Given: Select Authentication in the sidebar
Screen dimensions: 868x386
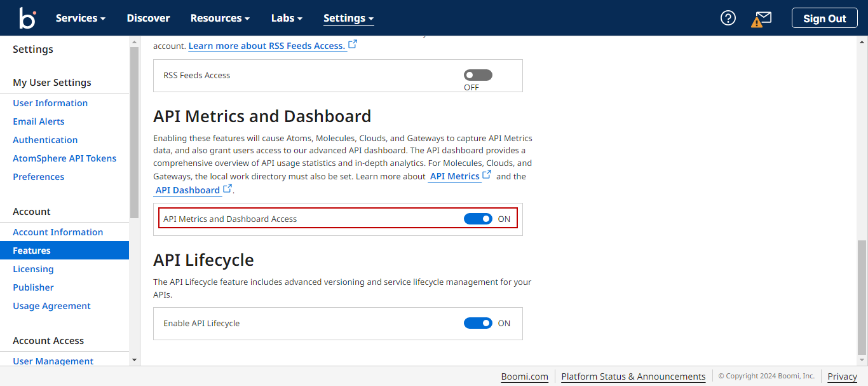Looking at the screenshot, I should point(45,140).
